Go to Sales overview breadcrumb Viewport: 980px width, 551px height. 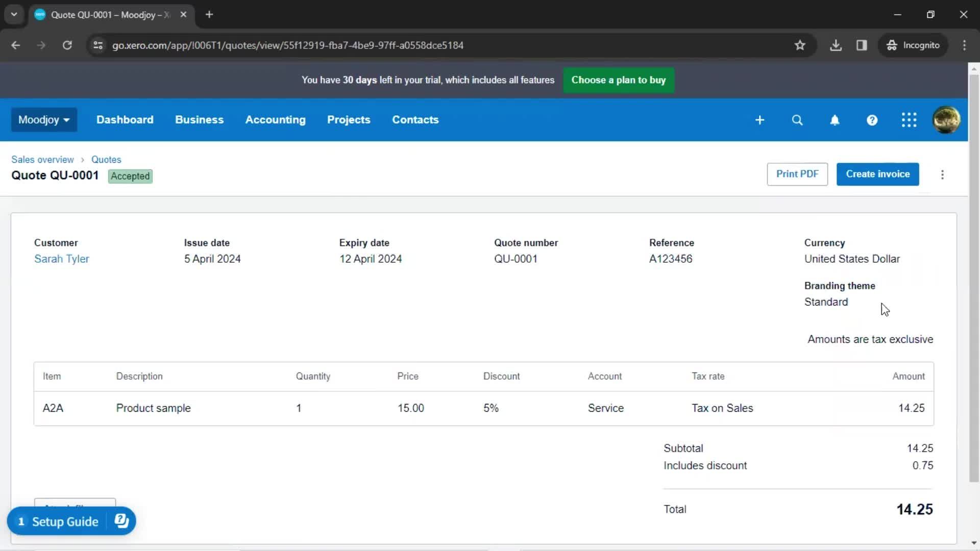click(42, 160)
